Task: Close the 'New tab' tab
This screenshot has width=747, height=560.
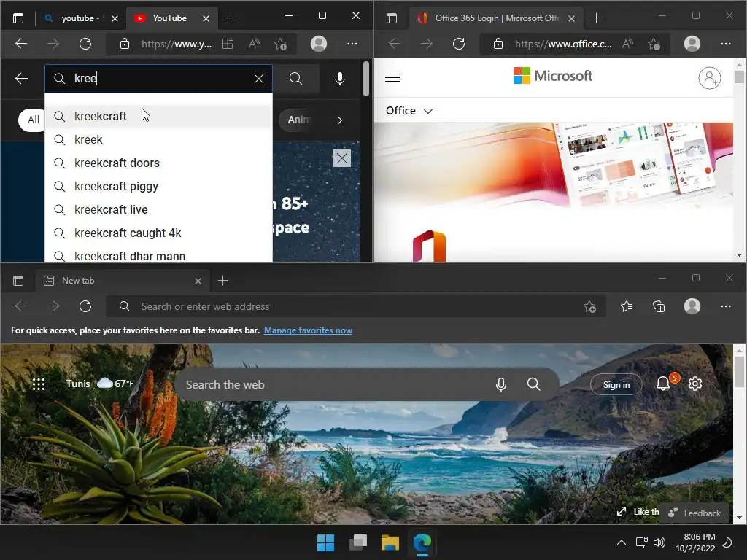Action: click(x=198, y=281)
